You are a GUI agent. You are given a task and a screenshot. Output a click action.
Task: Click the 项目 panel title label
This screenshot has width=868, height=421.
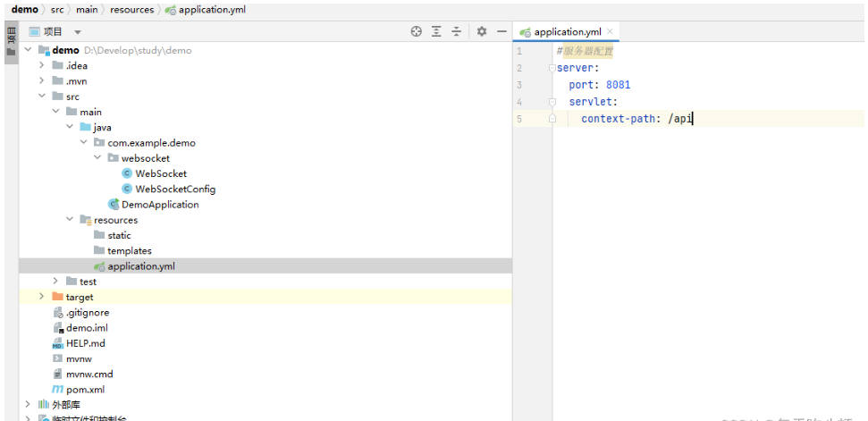click(x=53, y=32)
